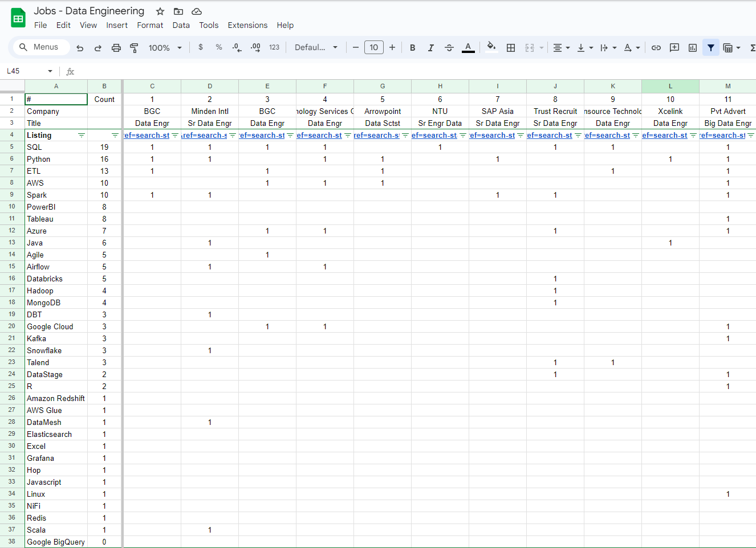Open text wrapping dropdown
Image resolution: width=756 pixels, height=548 pixels.
[608, 48]
